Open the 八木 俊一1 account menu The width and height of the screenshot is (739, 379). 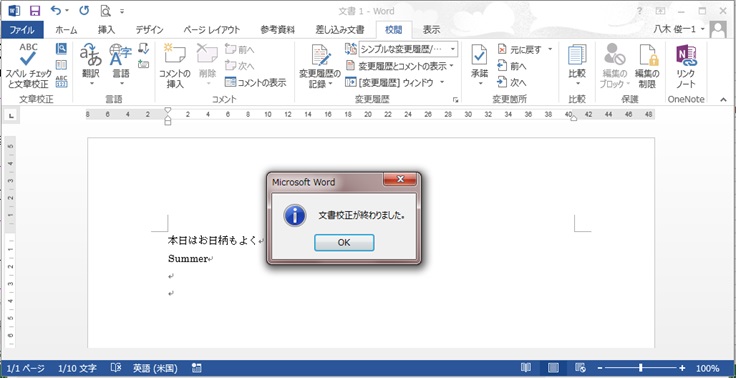pos(679,29)
